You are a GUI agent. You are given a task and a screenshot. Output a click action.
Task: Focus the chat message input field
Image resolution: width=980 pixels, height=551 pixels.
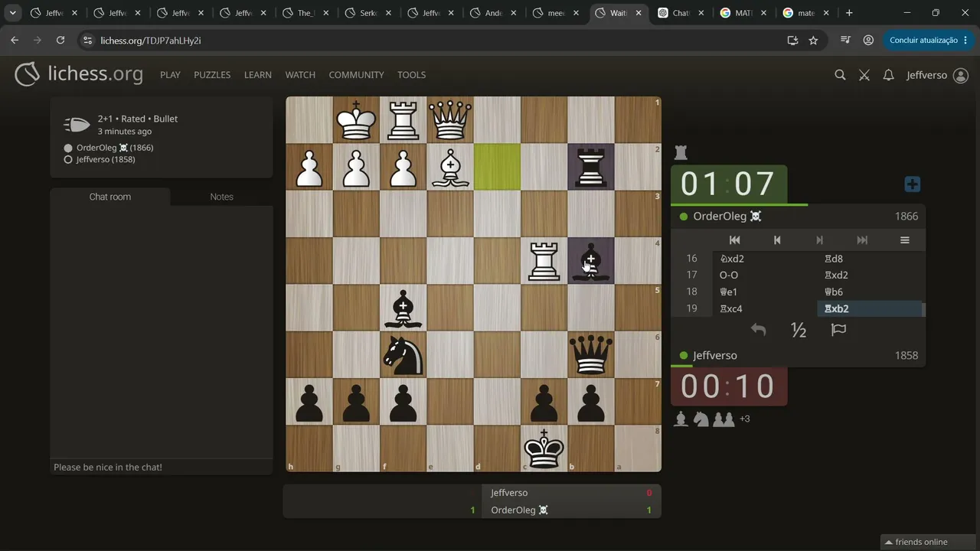point(162,467)
